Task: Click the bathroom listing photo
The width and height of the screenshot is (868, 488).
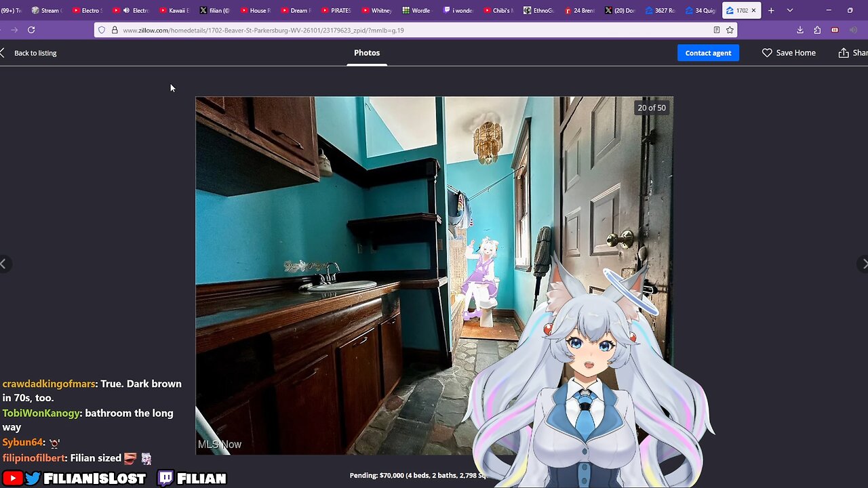Action: [434, 275]
